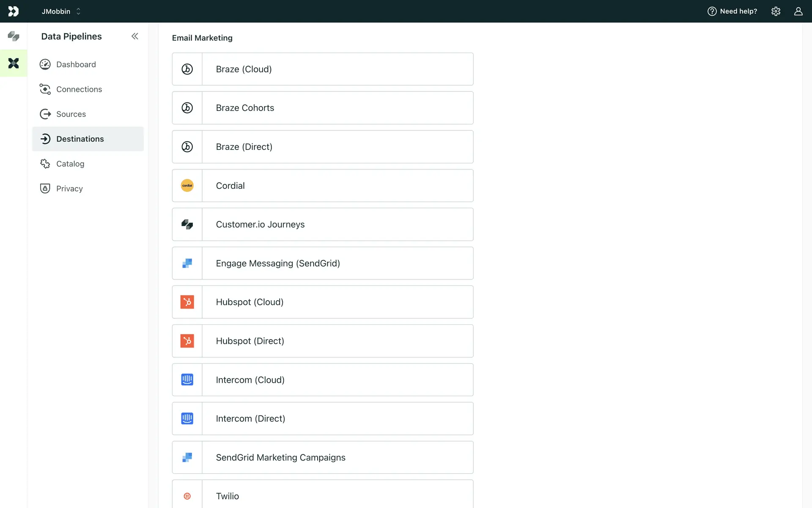Click the Cordial logo icon
Screen dimensions: 812x508
tap(187, 186)
